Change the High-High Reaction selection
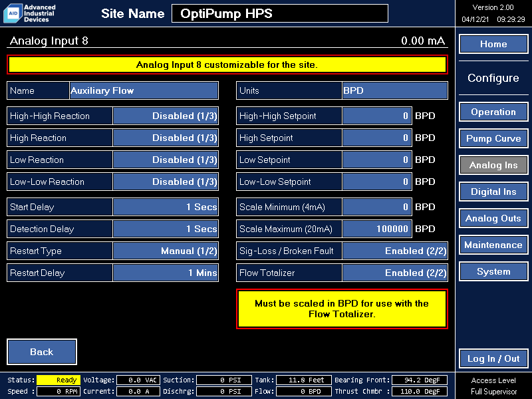 point(166,116)
